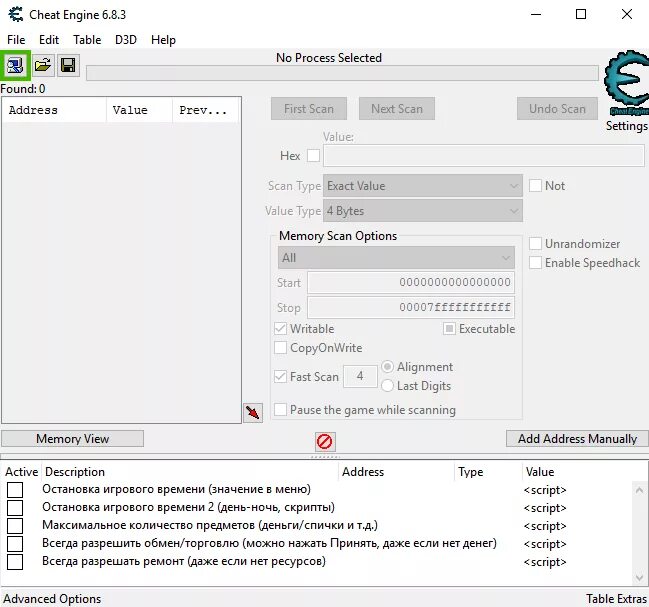Click the Found: 0 status text

pos(23,89)
